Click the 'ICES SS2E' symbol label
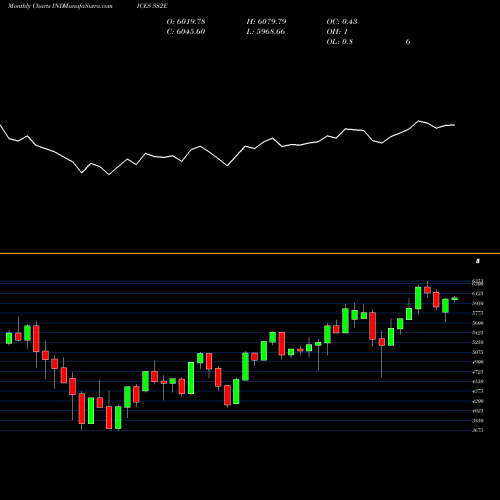 [x=152, y=6]
